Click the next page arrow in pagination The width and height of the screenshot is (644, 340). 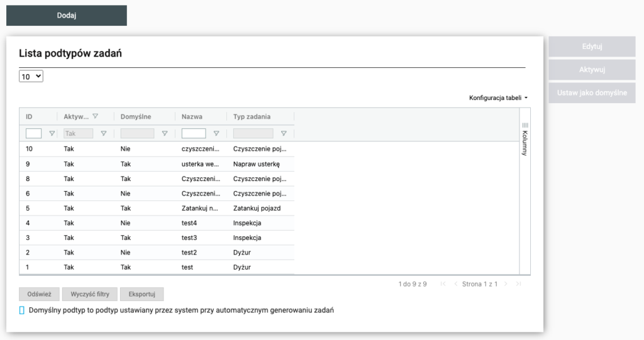(506, 284)
